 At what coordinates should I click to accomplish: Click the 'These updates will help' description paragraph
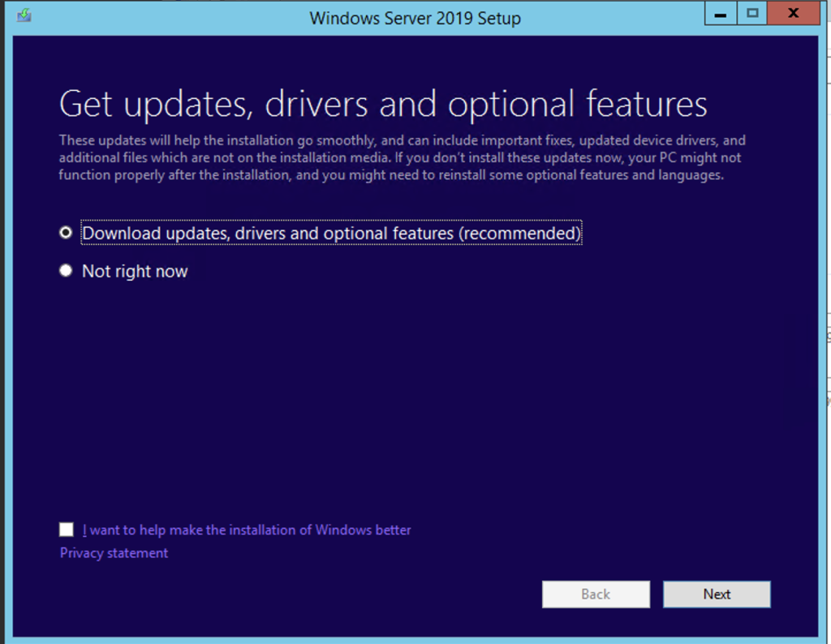403,158
